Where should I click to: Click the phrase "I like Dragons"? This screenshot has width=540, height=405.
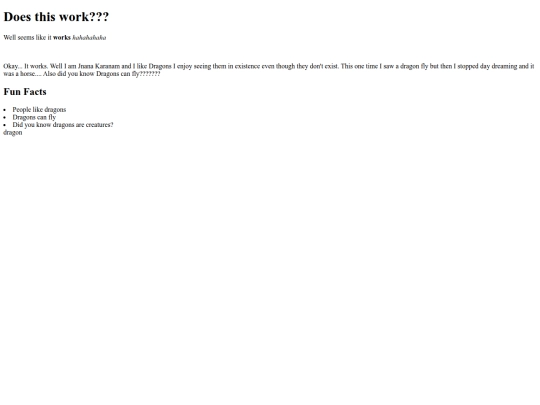[x=152, y=66]
